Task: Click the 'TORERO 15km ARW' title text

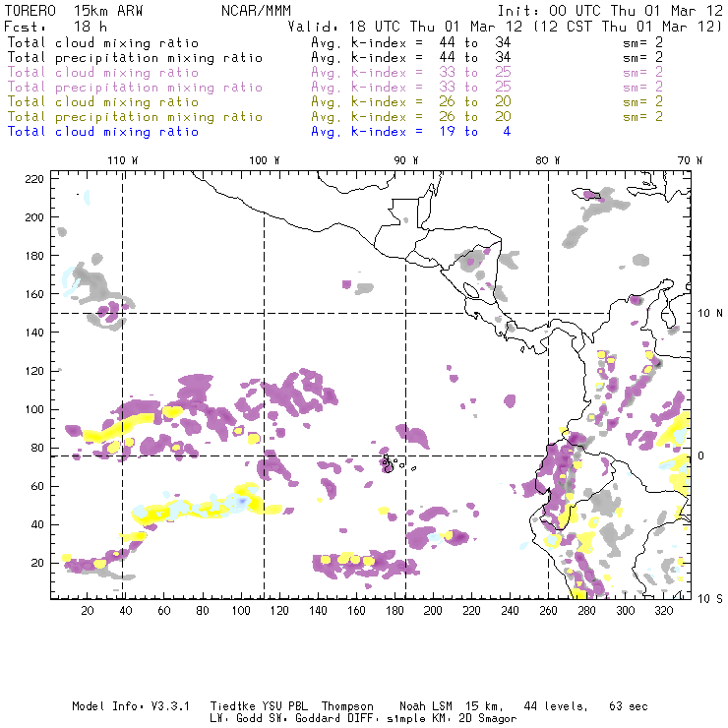Action: (x=74, y=11)
